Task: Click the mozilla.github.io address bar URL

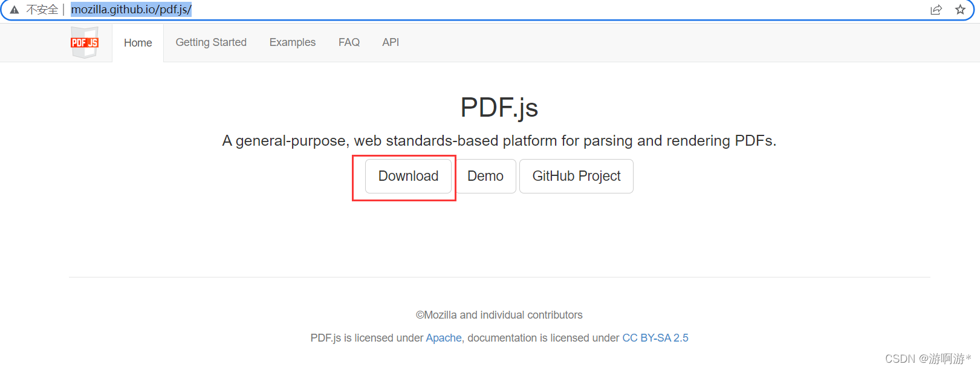Action: pos(131,10)
